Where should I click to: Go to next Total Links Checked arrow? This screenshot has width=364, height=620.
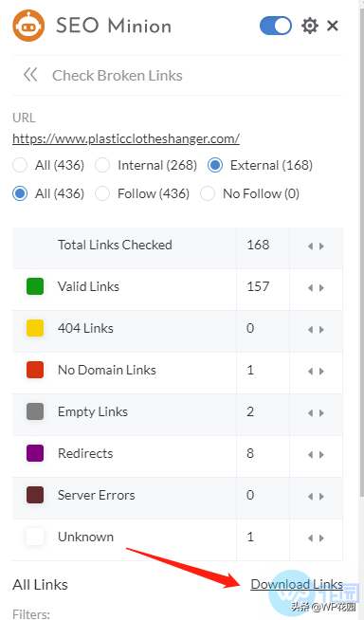321,246
